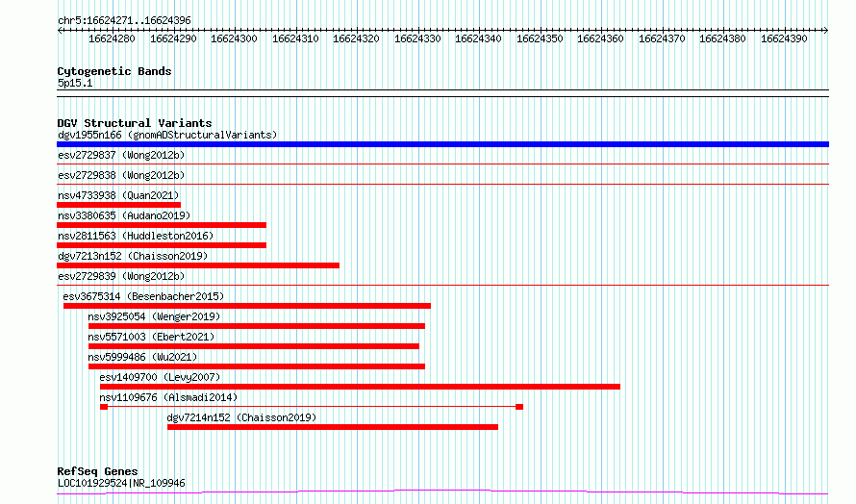Click ruler position 16624380
The image size is (856, 504).
click(723, 38)
